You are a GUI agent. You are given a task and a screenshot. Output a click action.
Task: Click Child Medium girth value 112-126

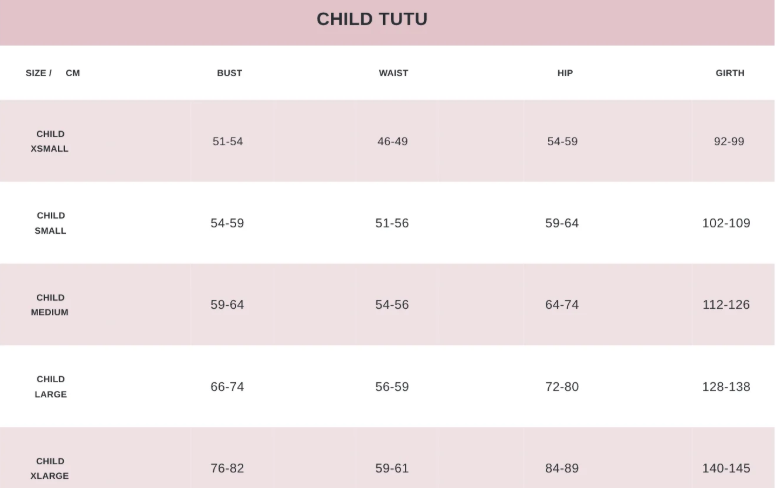(x=726, y=305)
